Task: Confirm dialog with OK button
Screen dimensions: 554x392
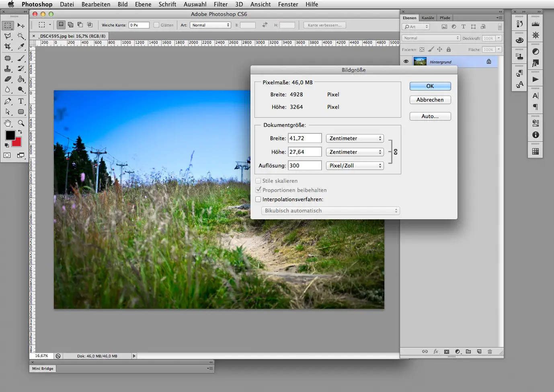Action: pos(430,86)
